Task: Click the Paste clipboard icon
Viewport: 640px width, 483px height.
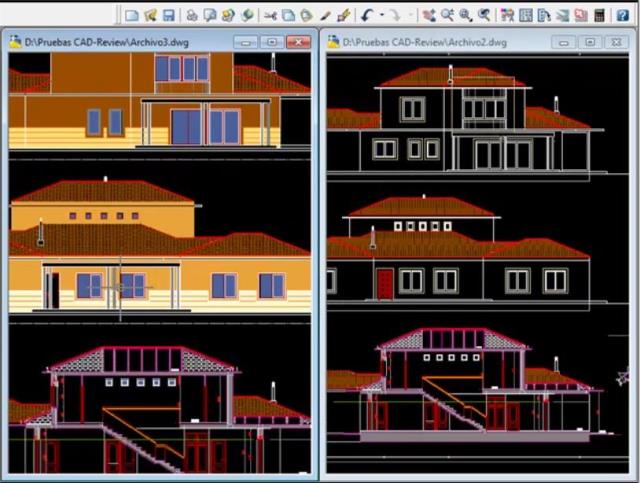Action: 307,16
